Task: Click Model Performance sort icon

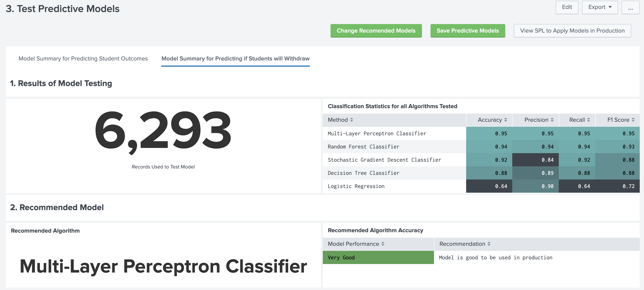Action: pos(383,244)
